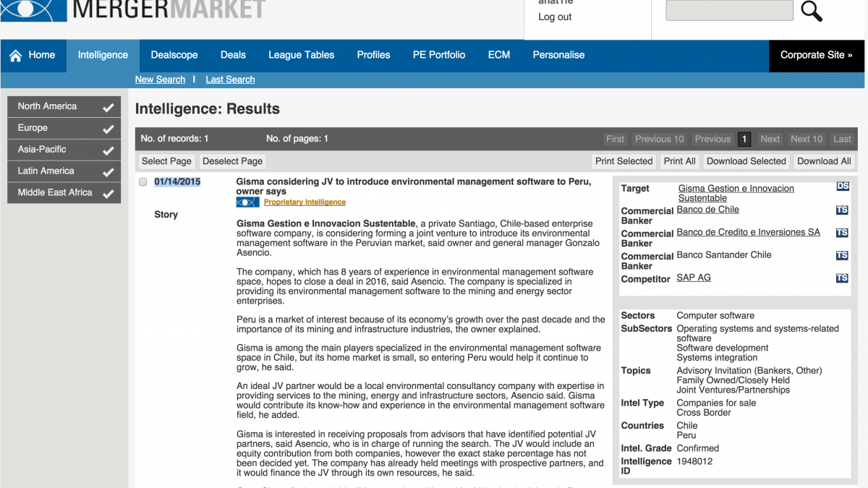Click the Home house icon in navigation
Screen dimensions: 868x488
pos(15,55)
